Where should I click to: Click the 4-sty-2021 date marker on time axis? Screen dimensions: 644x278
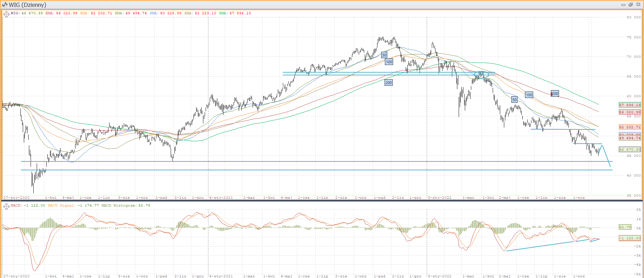tap(221, 198)
